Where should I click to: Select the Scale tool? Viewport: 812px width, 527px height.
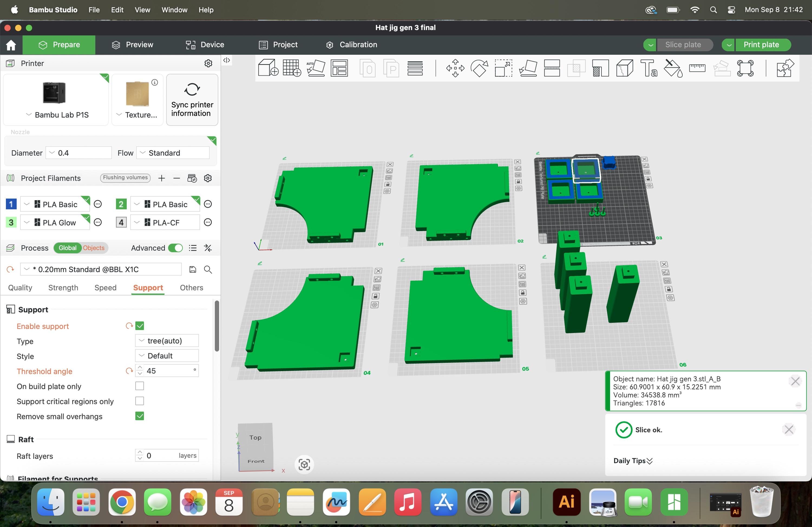pyautogui.click(x=504, y=68)
